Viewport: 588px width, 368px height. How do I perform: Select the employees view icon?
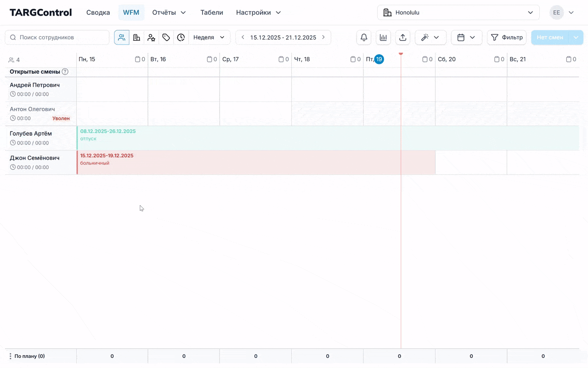[122, 37]
